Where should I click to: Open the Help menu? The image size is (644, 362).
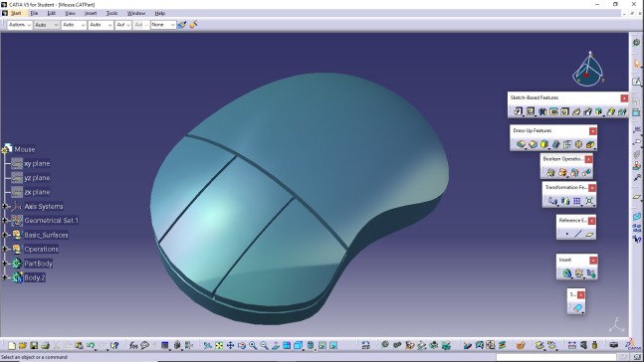[160, 13]
